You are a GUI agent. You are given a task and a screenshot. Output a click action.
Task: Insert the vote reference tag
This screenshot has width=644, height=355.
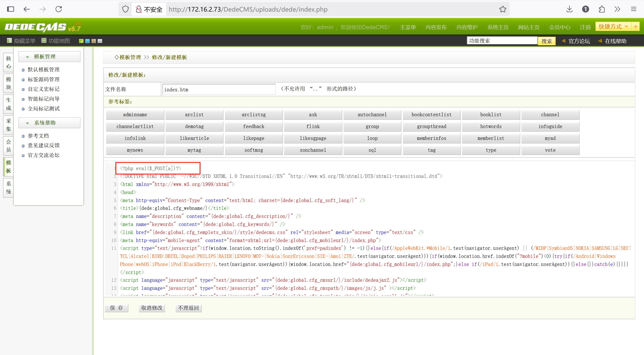(x=550, y=150)
